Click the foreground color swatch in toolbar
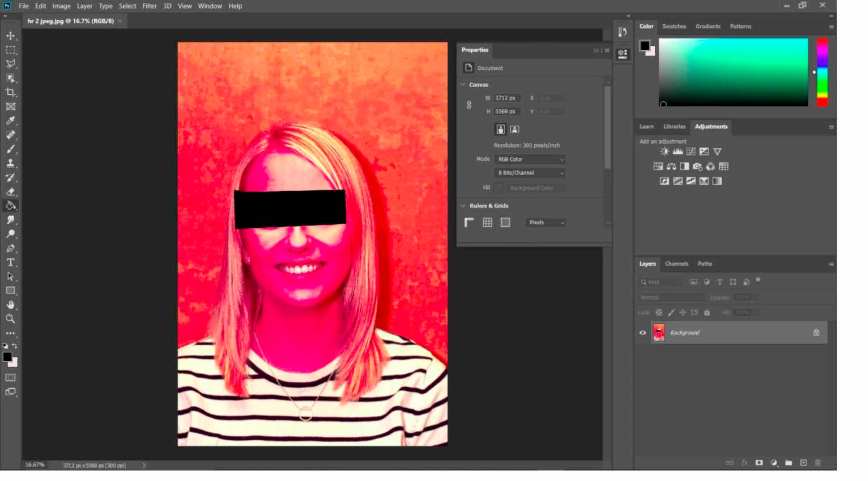The height and width of the screenshot is (481, 868). (7, 357)
